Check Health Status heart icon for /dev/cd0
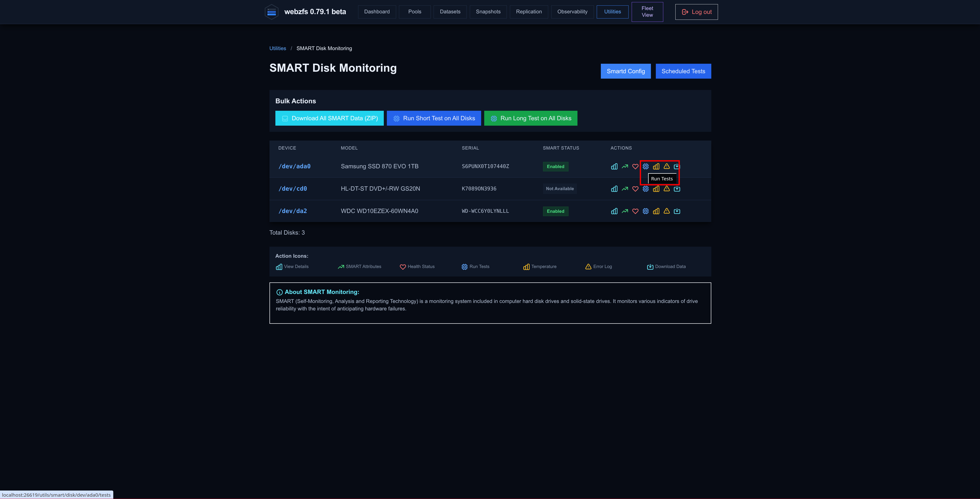Image resolution: width=980 pixels, height=499 pixels. 635,189
